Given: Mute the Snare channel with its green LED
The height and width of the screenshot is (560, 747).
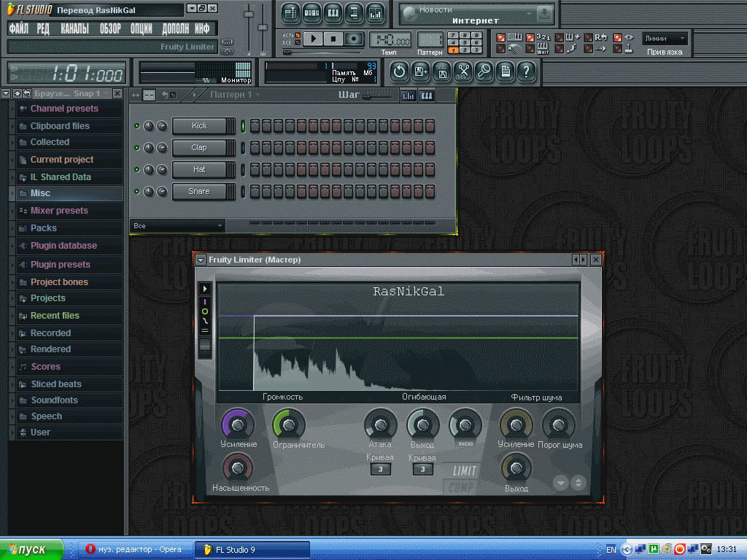Looking at the screenshot, I should coord(136,192).
